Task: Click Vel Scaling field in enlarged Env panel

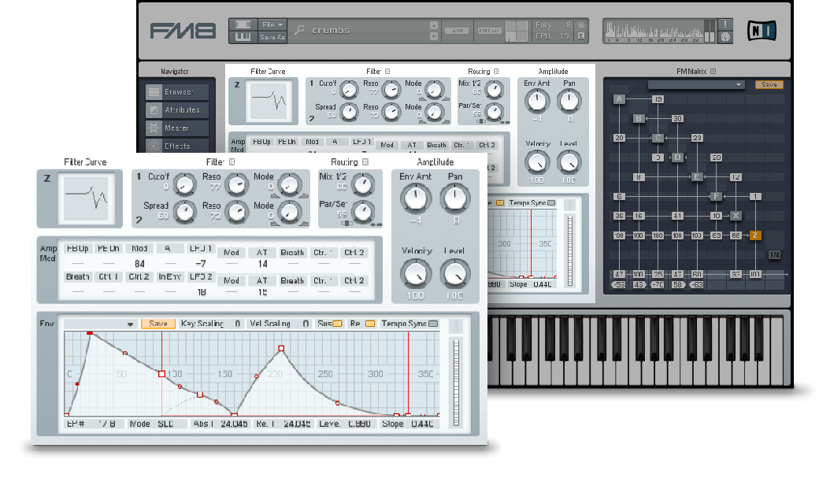Action: [x=280, y=324]
